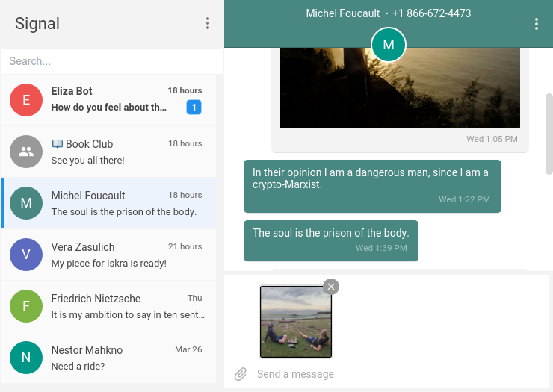Screen dimensions: 553x392
Task: Click the unread badge on Eliza Bot
Action: coord(194,108)
